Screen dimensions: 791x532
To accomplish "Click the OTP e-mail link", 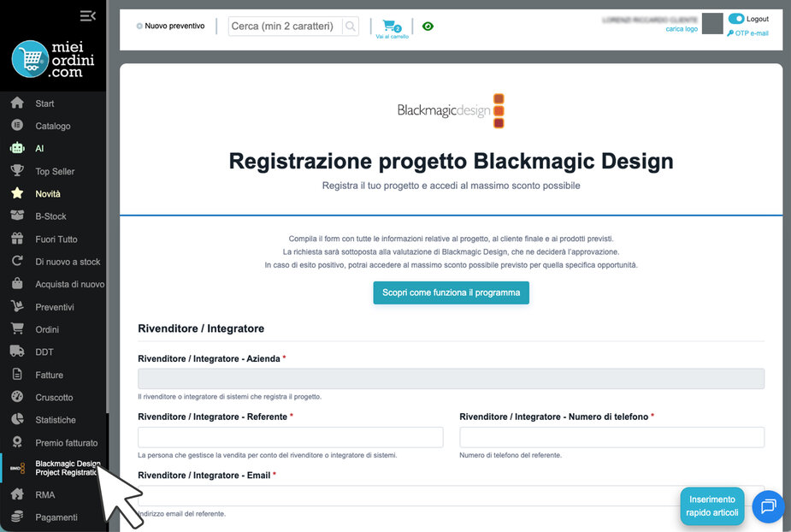I will pyautogui.click(x=747, y=33).
